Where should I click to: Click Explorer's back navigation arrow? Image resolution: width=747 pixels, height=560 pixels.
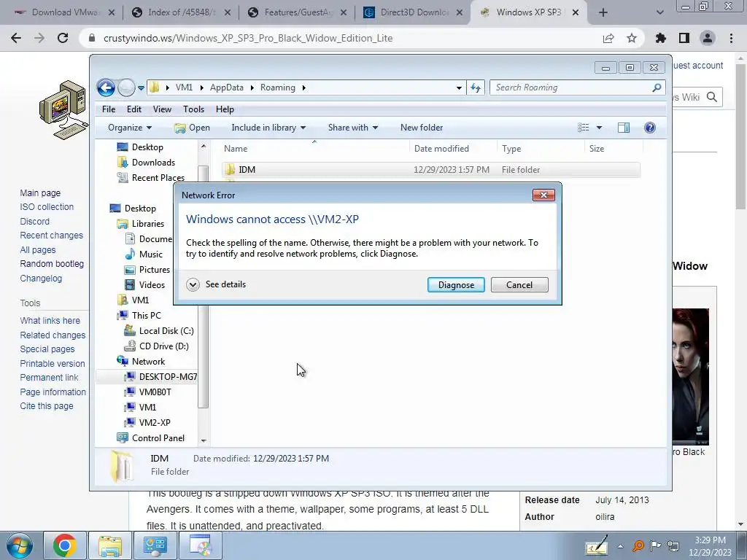click(106, 87)
